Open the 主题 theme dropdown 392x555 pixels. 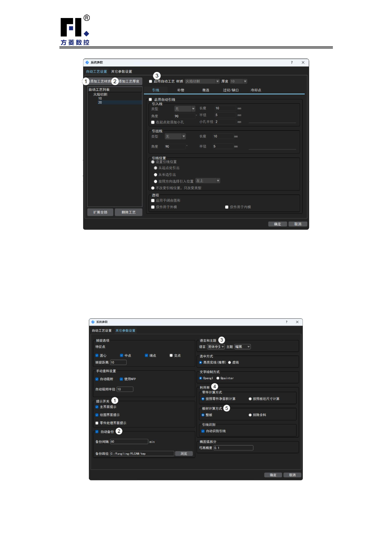click(242, 347)
